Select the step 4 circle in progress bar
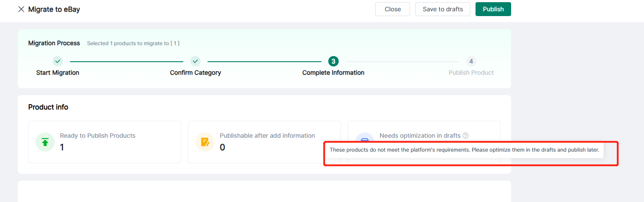 pyautogui.click(x=471, y=61)
